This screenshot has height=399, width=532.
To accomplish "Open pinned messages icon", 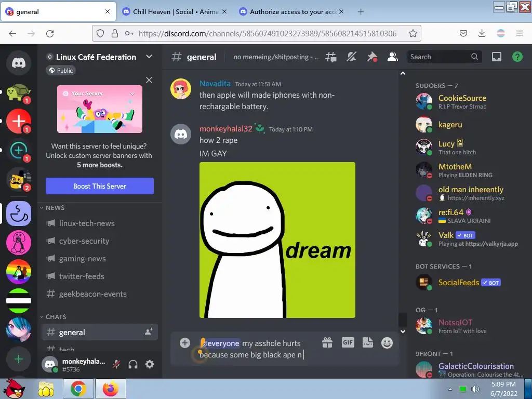I will [x=372, y=57].
